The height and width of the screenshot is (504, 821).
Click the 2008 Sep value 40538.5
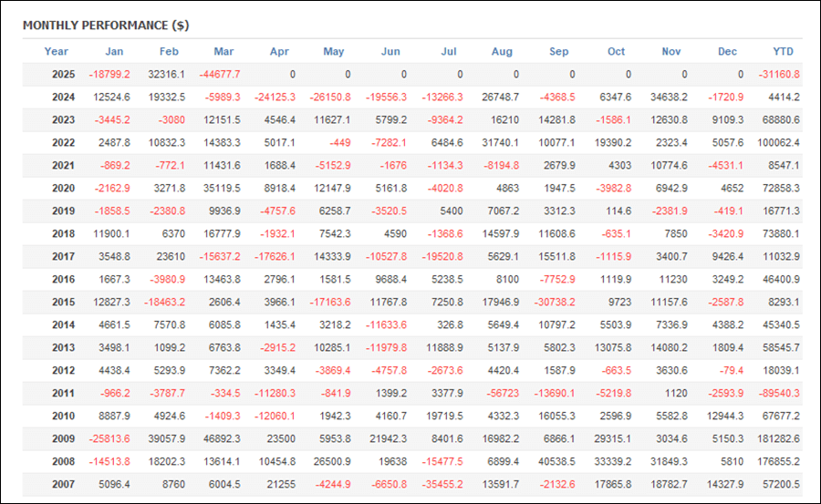(556, 461)
